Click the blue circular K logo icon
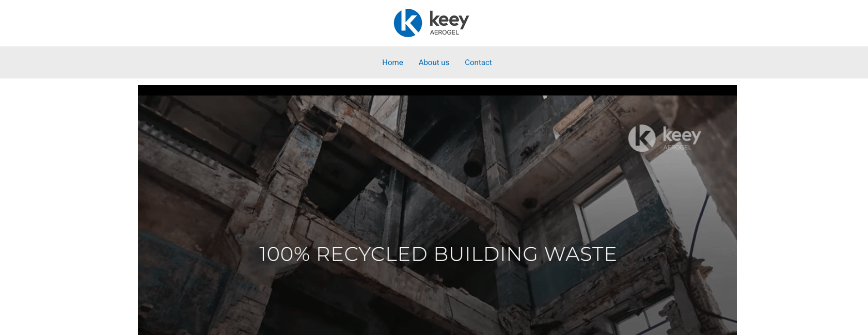868x335 pixels. pos(408,23)
